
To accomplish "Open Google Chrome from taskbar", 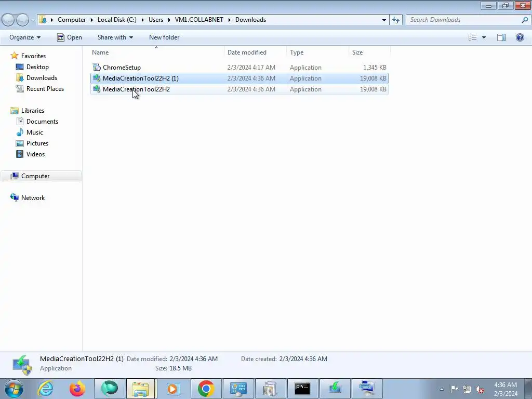I will 206,389.
